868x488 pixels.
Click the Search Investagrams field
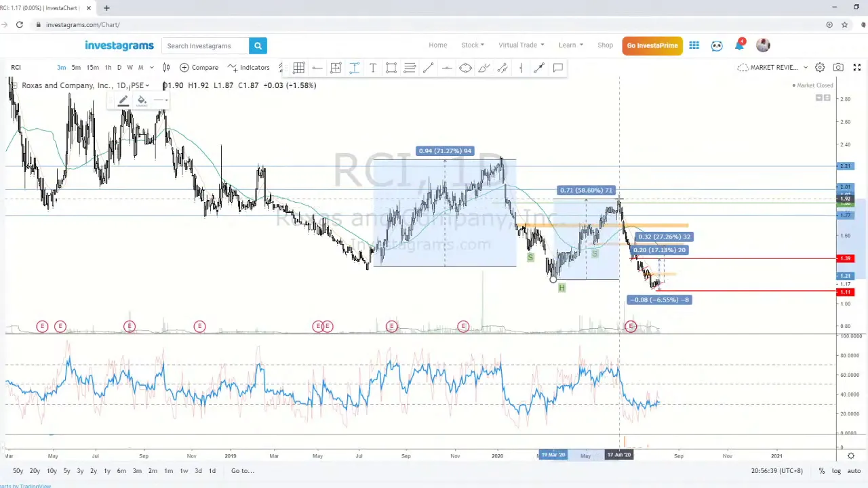(205, 45)
